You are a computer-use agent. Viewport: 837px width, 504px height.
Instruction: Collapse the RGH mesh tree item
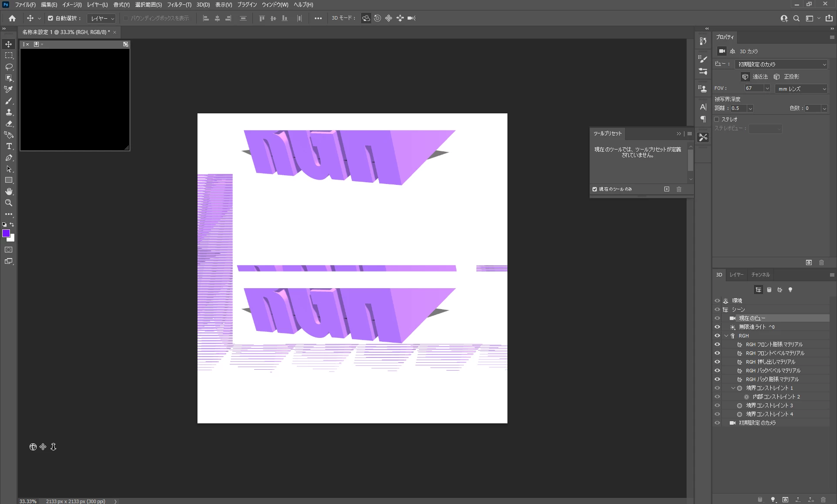(x=726, y=336)
